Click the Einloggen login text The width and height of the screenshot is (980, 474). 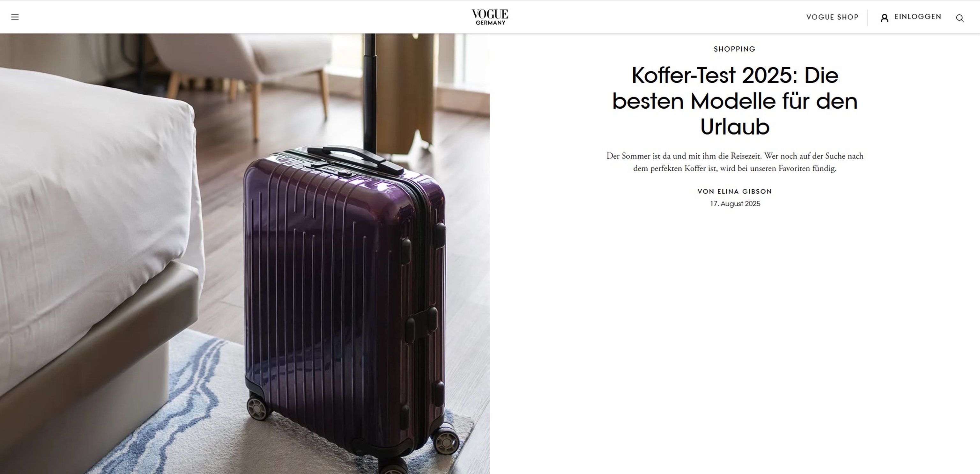[917, 17]
